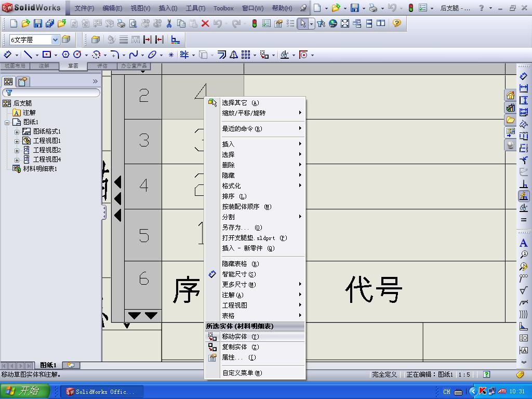Choose 隐藏表格 (R) from context menu
Screen dimensions: 532x399
[255, 264]
